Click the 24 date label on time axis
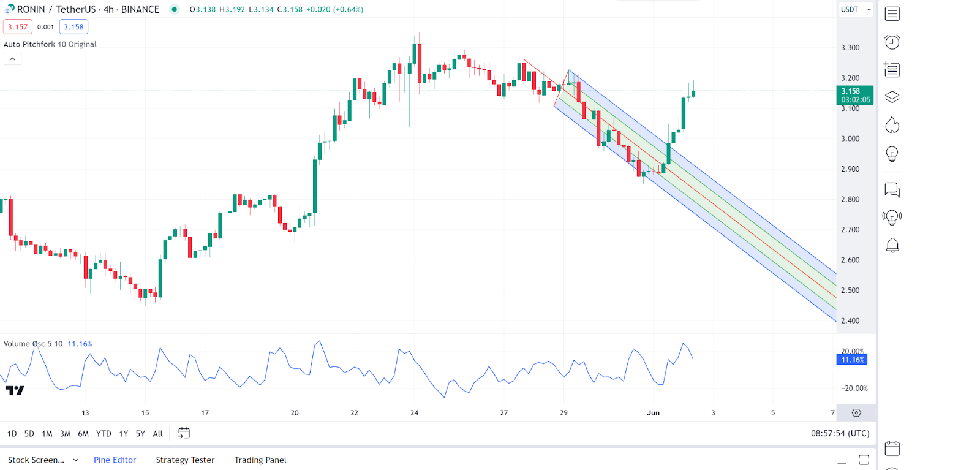Image resolution: width=980 pixels, height=470 pixels. click(414, 413)
